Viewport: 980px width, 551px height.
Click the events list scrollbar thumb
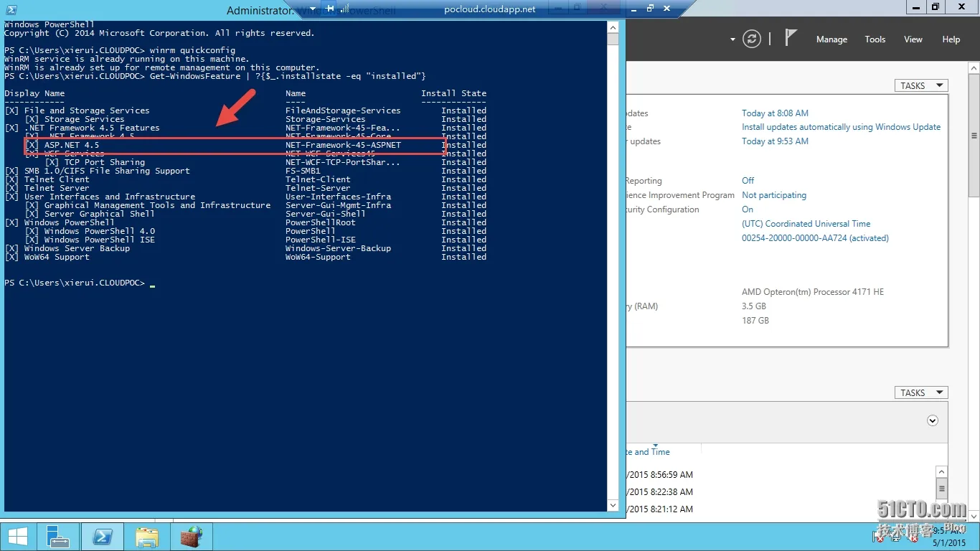941,489
